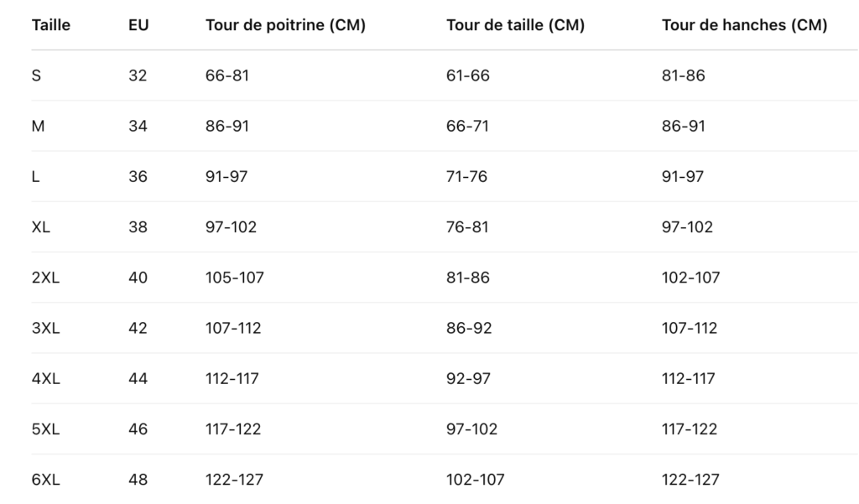This screenshot has width=859, height=504.
Task: Click chest measurement 66-81 cell
Action: tap(226, 75)
